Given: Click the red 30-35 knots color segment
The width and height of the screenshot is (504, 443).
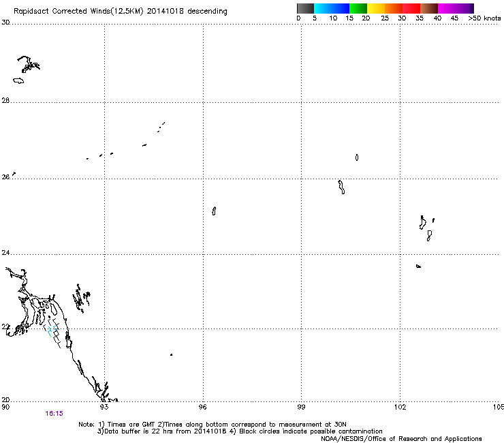Looking at the screenshot, I should [411, 8].
